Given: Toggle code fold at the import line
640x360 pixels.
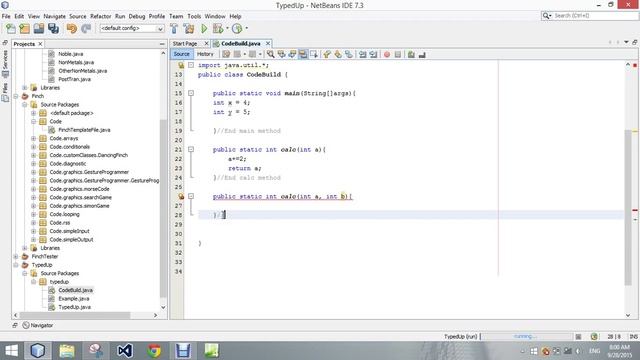Looking at the screenshot, I should tap(191, 65).
